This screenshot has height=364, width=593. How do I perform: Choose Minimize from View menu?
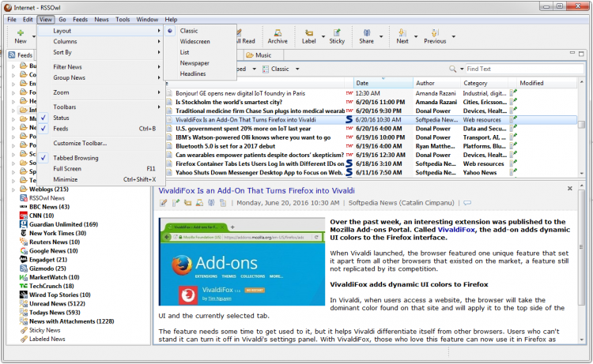[x=101, y=179]
